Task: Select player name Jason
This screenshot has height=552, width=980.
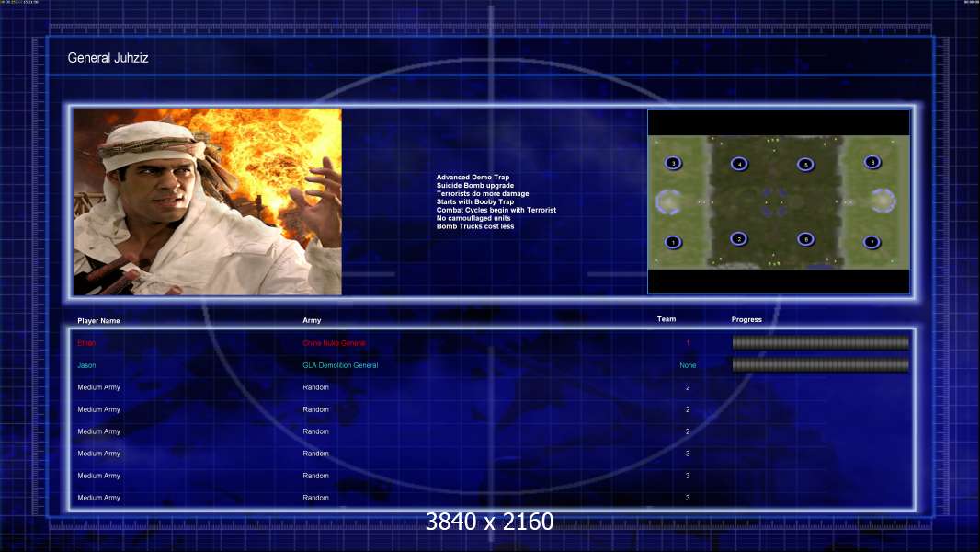Action: click(86, 365)
